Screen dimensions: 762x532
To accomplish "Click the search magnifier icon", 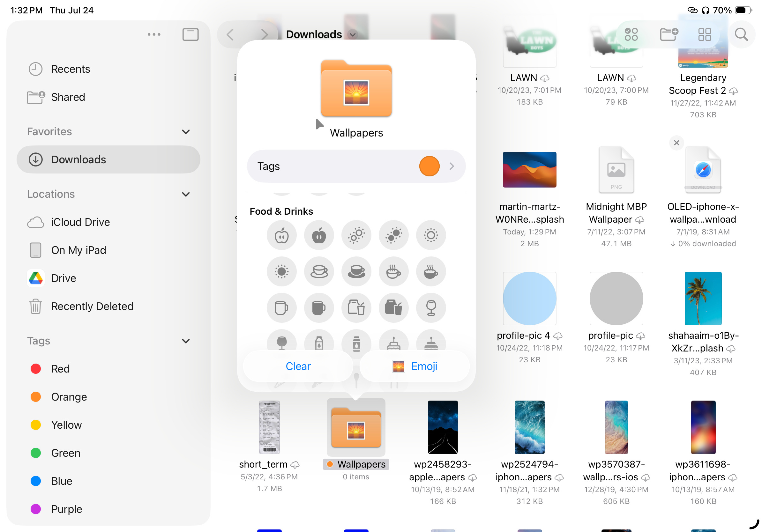I will click(x=741, y=34).
